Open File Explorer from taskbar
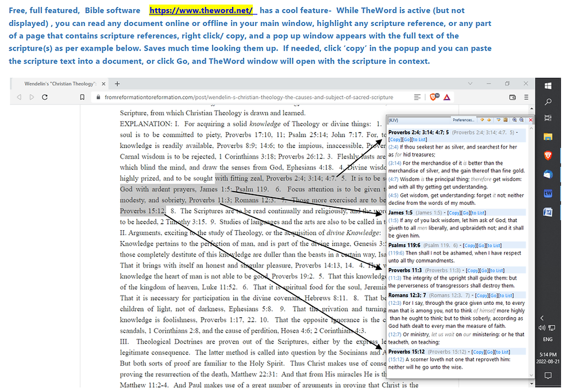 548,136
